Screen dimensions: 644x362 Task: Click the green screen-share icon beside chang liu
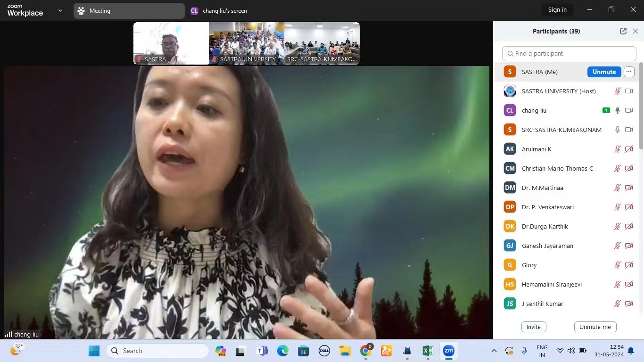(x=606, y=110)
